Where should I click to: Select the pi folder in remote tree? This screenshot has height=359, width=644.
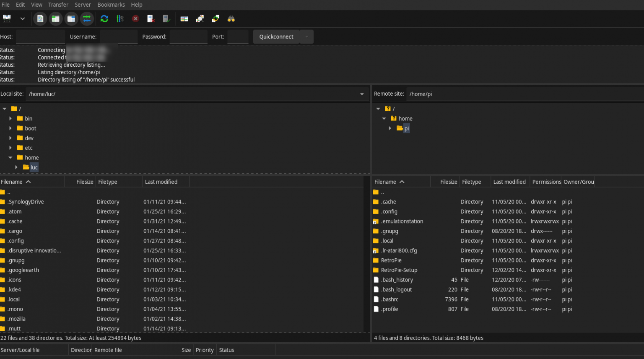(x=406, y=128)
